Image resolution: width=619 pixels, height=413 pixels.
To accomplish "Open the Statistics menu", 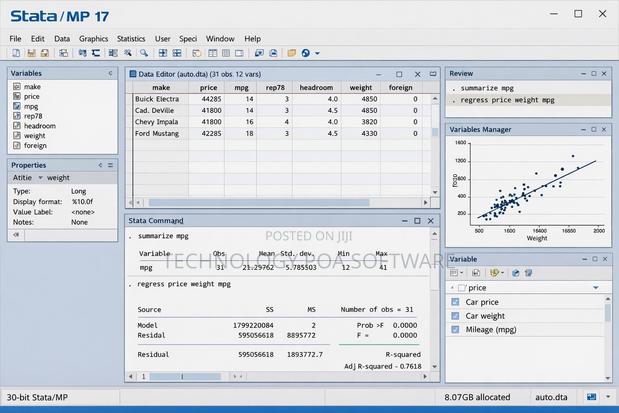I will (x=131, y=39).
